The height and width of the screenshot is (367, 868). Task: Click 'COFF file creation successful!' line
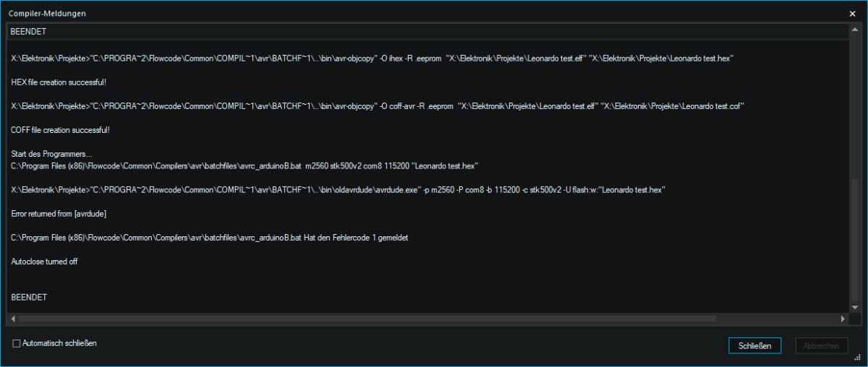point(61,130)
